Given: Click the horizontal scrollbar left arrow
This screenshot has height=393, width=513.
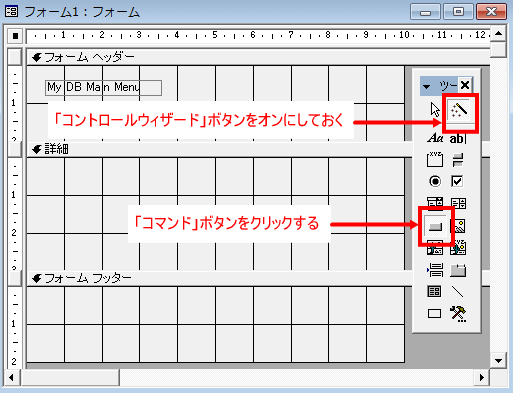Looking at the screenshot, I should [x=12, y=378].
